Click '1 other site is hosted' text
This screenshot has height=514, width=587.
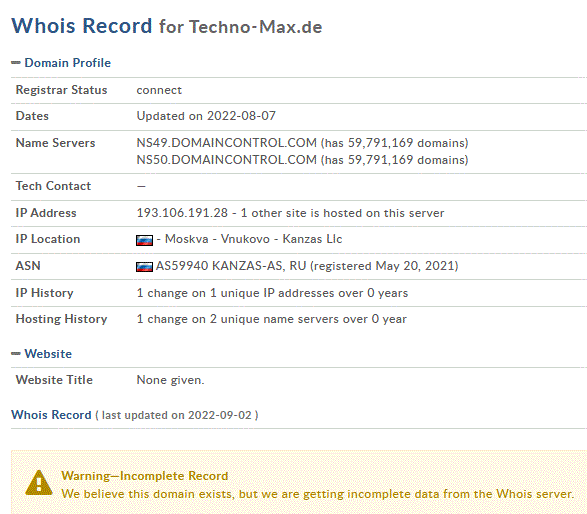(x=342, y=213)
